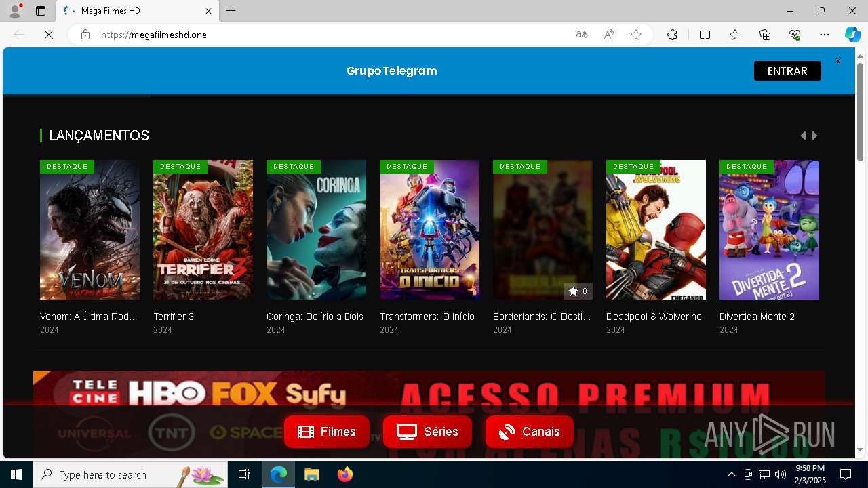Open the translate page icon
This screenshot has height=488, width=868.
(582, 35)
